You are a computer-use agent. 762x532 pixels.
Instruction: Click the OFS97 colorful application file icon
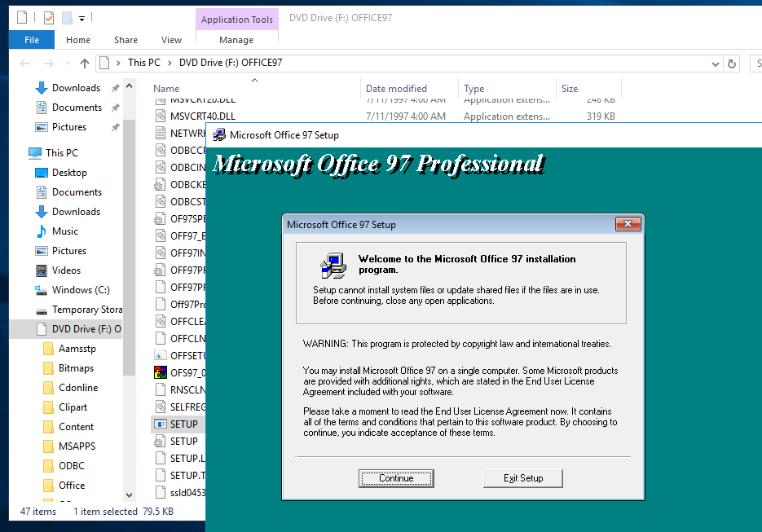161,372
